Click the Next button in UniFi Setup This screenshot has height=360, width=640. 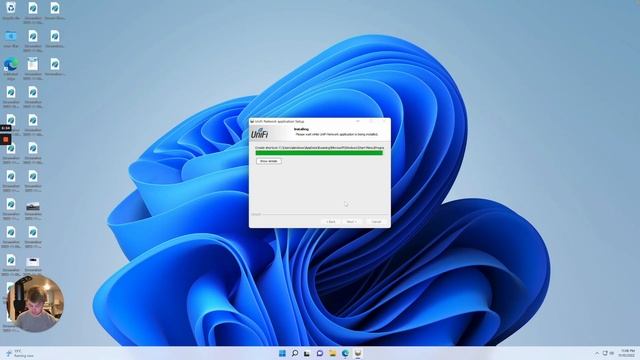coord(351,222)
